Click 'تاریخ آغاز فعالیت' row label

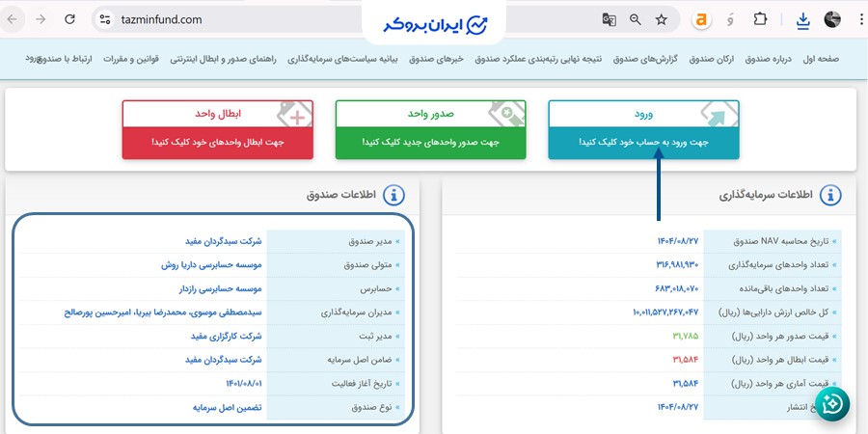point(362,384)
